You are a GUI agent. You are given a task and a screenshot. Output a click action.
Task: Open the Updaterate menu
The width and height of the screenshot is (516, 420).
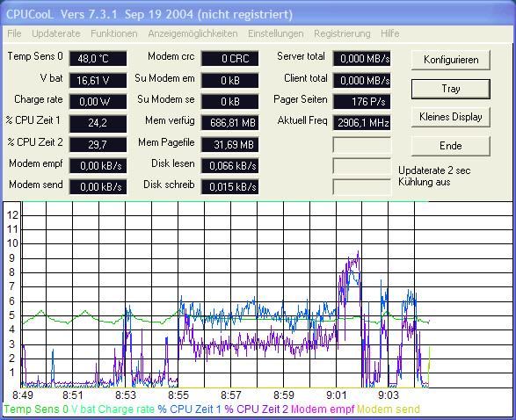[x=56, y=33]
